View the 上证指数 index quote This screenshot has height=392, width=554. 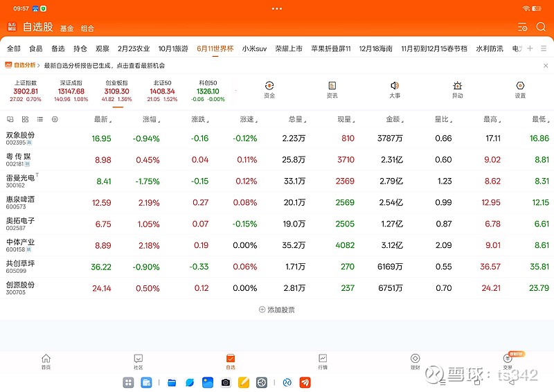click(26, 91)
